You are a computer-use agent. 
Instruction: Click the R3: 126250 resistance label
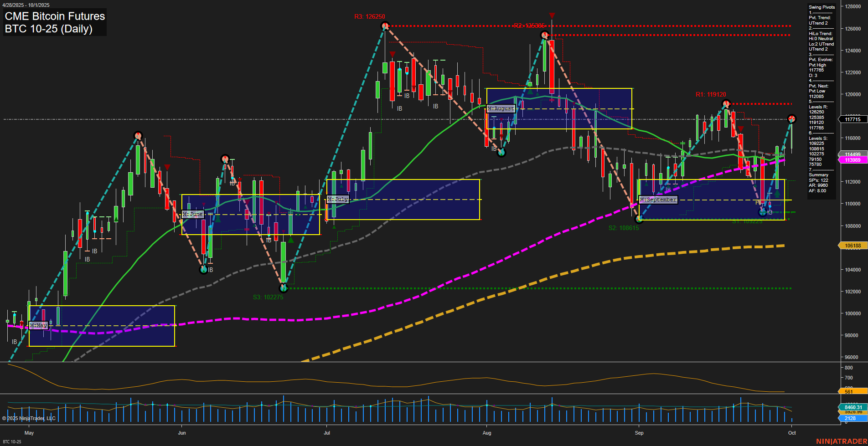(x=369, y=16)
